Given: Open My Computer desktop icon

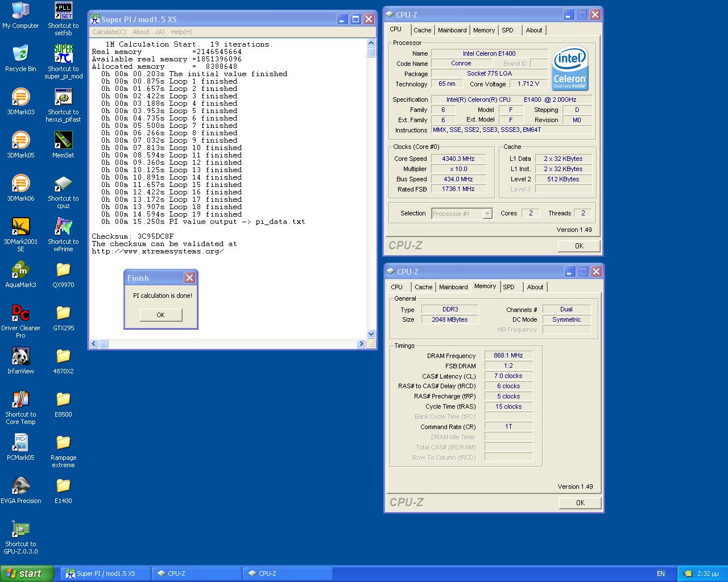Looking at the screenshot, I should (20, 15).
